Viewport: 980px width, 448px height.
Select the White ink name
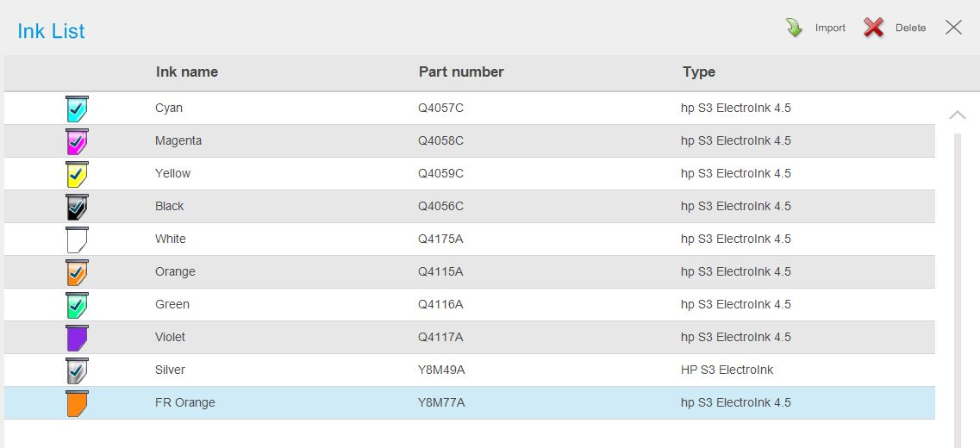(171, 239)
